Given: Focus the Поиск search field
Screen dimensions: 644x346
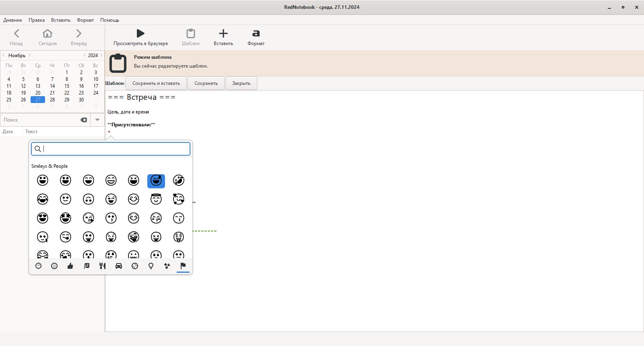Looking at the screenshot, I should [45, 120].
